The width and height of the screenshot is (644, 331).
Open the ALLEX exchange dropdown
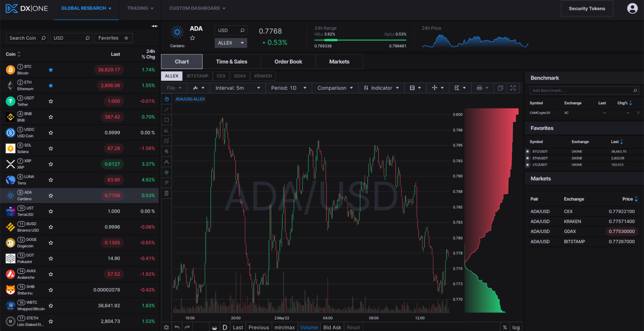(231, 43)
